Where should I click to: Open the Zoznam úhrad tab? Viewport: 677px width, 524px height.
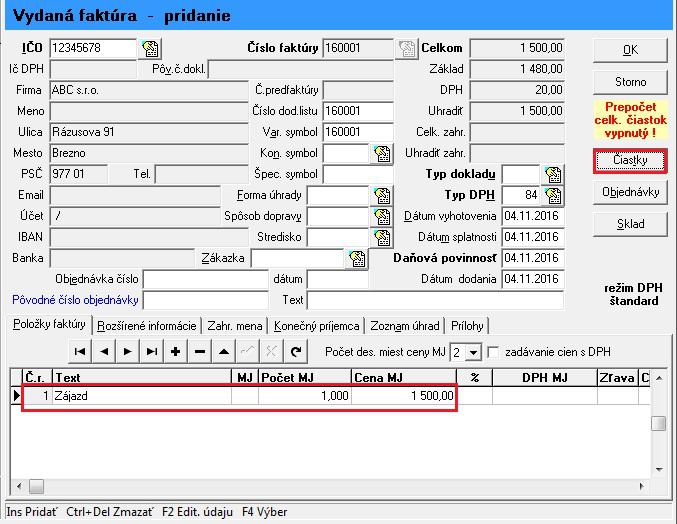coord(404,326)
